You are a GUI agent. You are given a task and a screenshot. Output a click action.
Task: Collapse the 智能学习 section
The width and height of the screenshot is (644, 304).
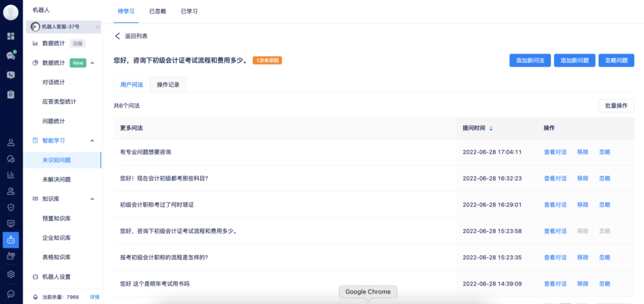(x=92, y=140)
